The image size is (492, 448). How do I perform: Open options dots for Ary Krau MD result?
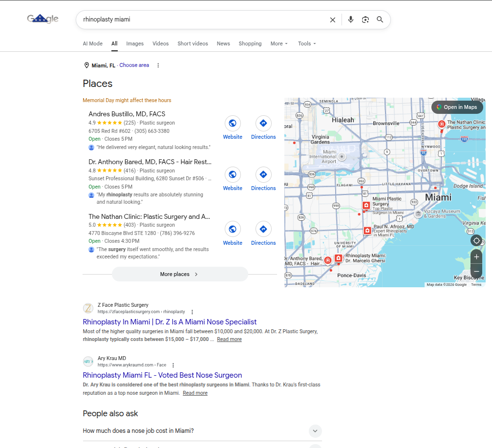pos(173,365)
